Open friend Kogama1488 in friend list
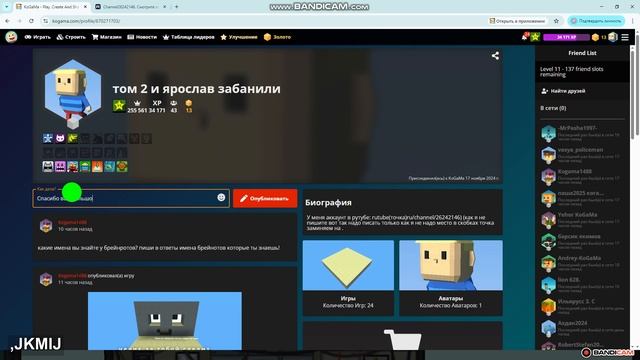Screen dimensions: 640x360 pos(582,177)
